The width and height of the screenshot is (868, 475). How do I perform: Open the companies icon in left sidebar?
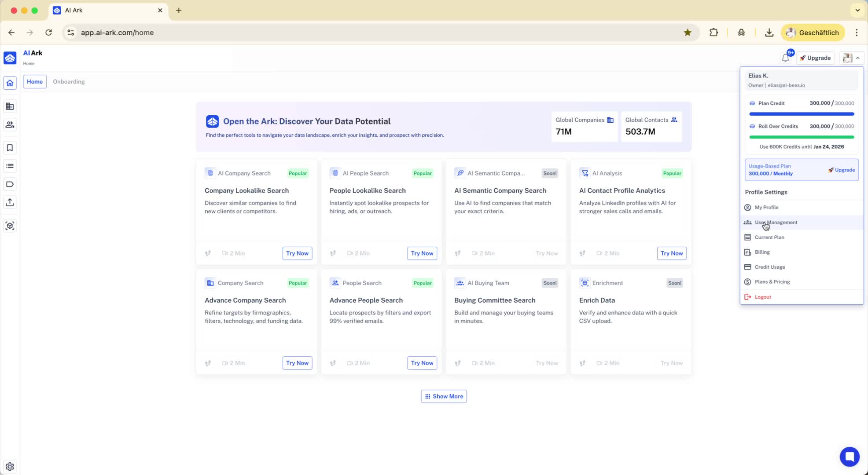(10, 106)
